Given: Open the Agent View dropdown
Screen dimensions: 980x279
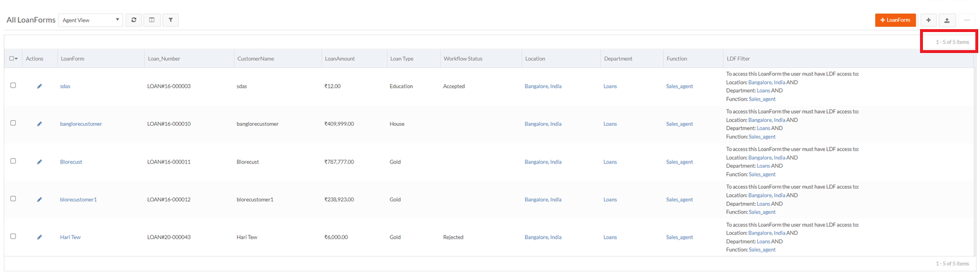Looking at the screenshot, I should (90, 20).
